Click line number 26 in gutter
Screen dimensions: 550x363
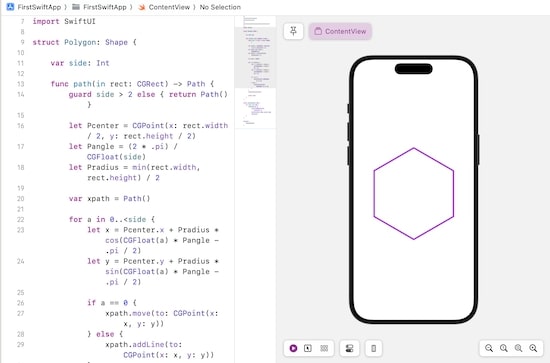pos(21,303)
